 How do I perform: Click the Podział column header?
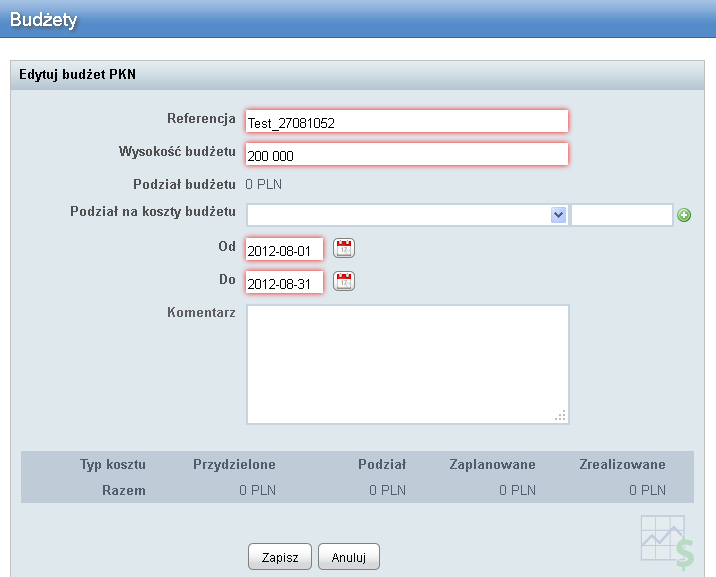[x=382, y=465]
